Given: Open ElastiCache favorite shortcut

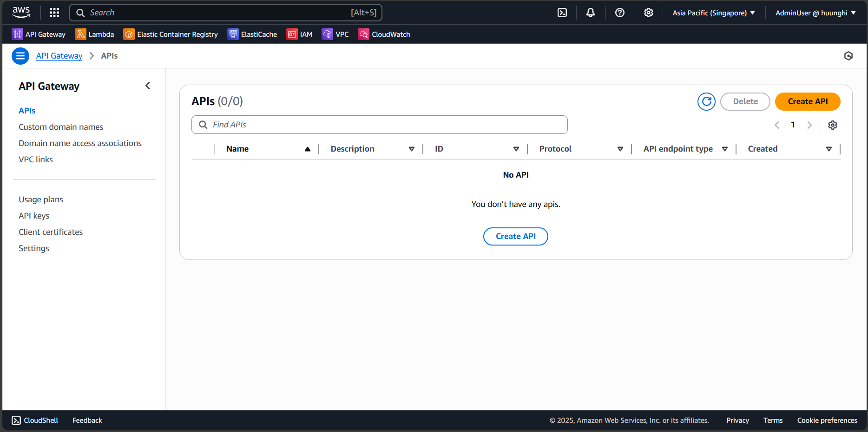Looking at the screenshot, I should (x=252, y=34).
